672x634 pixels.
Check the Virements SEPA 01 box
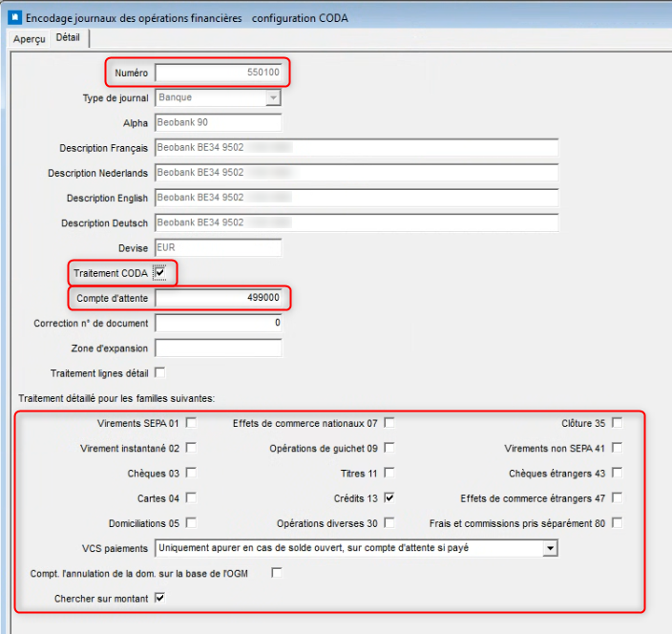[x=191, y=423]
